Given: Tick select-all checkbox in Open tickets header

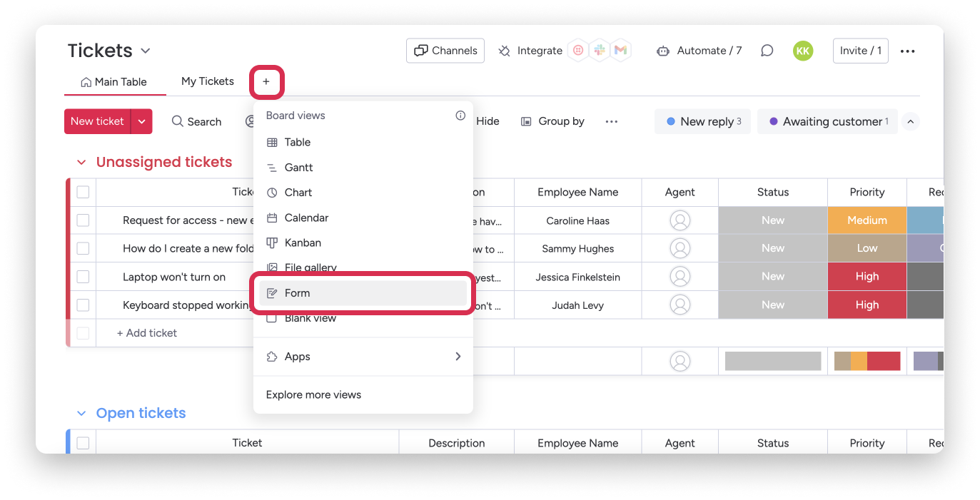Looking at the screenshot, I should pos(83,443).
